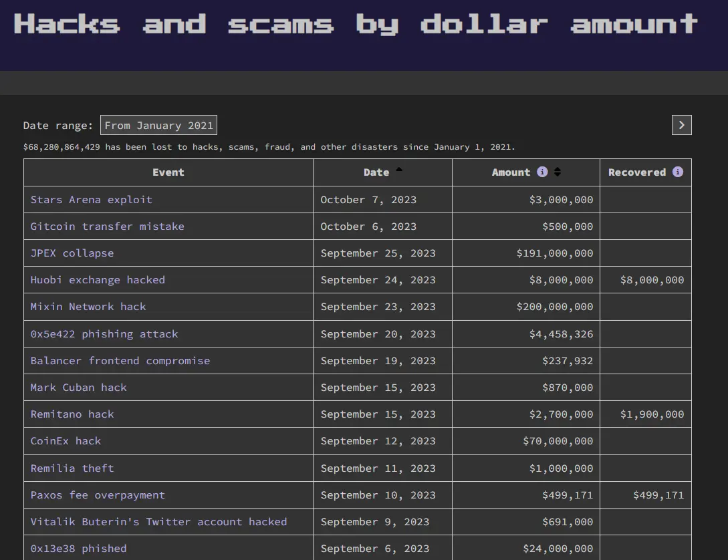Click the Recovered column header text
Screen dimensions: 728x560
(x=636, y=172)
